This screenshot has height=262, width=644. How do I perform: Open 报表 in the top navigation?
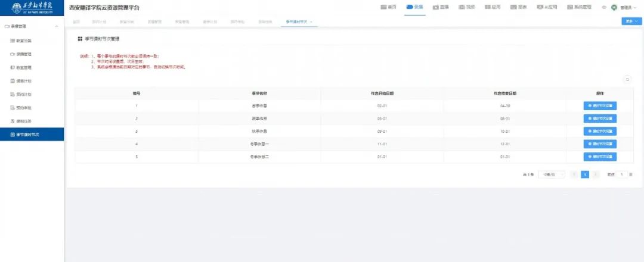click(x=519, y=7)
